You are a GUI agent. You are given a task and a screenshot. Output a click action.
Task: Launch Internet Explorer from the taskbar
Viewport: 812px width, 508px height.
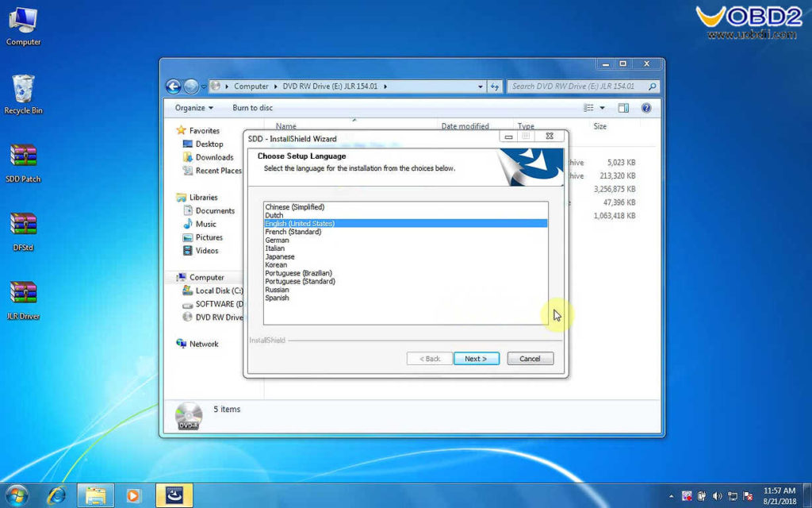56,495
